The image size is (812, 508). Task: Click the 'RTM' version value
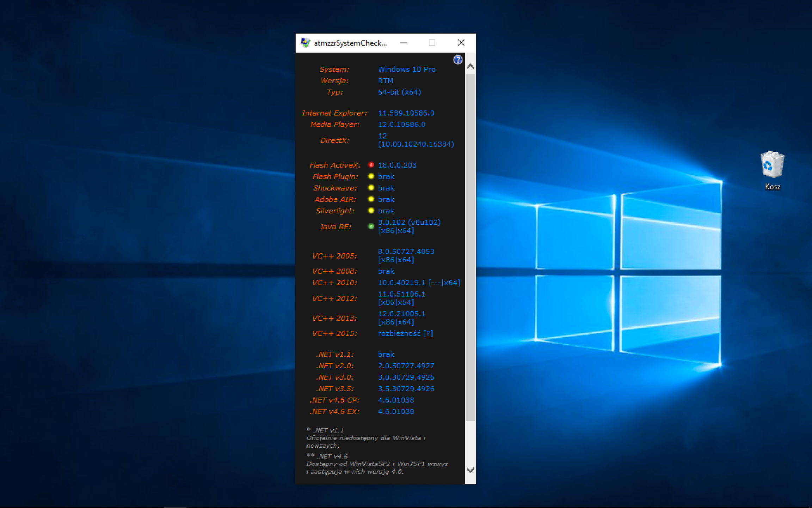tap(385, 81)
